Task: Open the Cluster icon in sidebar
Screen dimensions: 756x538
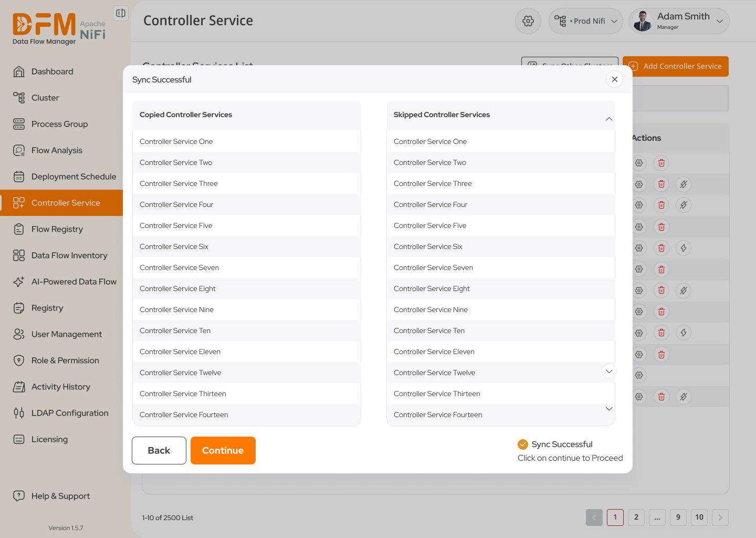Action: (19, 98)
